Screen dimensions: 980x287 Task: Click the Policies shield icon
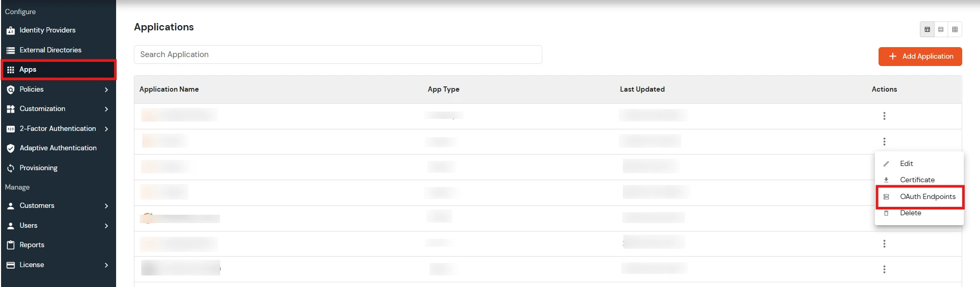point(10,90)
